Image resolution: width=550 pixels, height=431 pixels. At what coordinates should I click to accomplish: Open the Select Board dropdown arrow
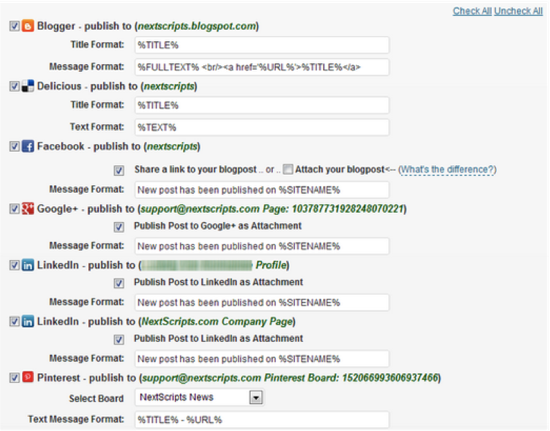pos(256,398)
